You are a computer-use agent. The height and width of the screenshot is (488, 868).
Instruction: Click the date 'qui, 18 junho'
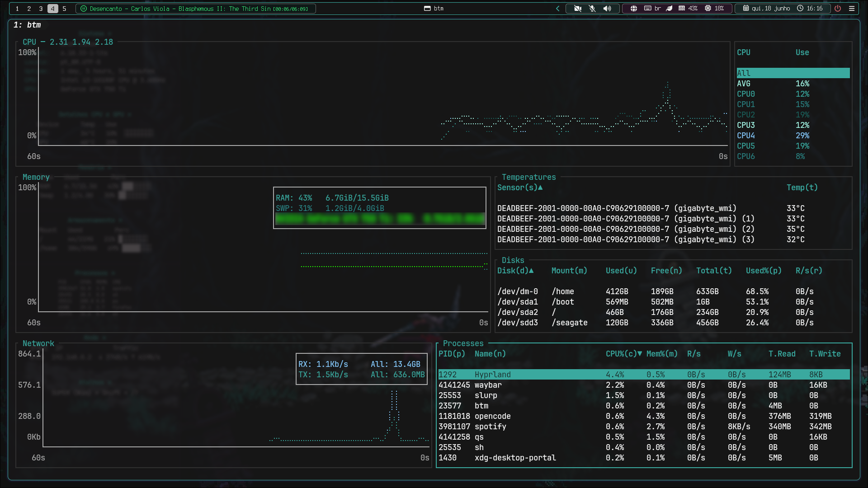[771, 9]
